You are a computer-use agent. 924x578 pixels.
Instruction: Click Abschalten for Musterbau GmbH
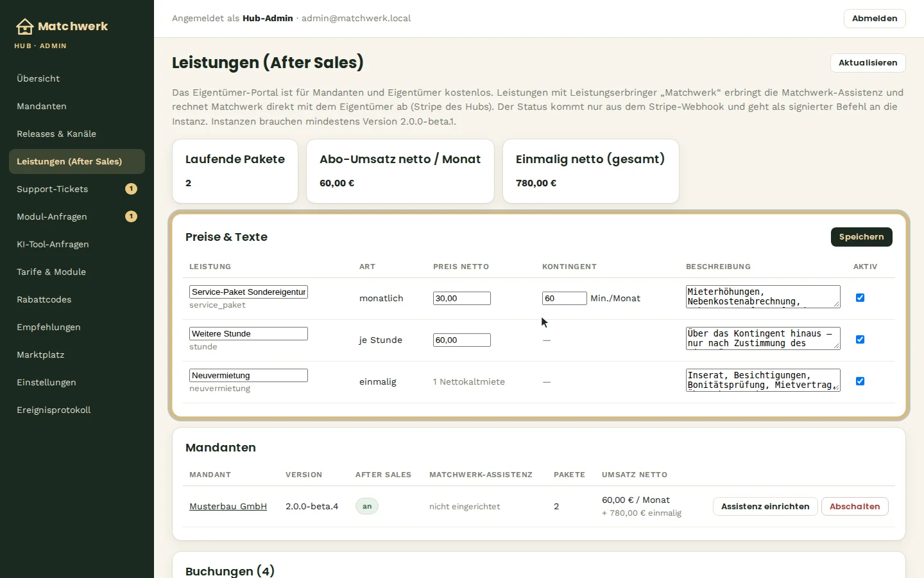pos(855,506)
